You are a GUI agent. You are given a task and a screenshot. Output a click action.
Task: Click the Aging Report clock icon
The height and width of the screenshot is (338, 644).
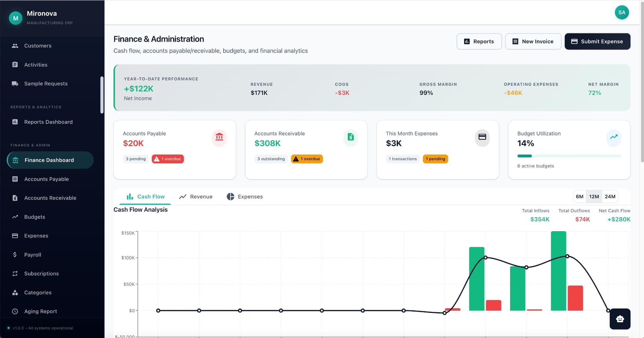[15, 311]
